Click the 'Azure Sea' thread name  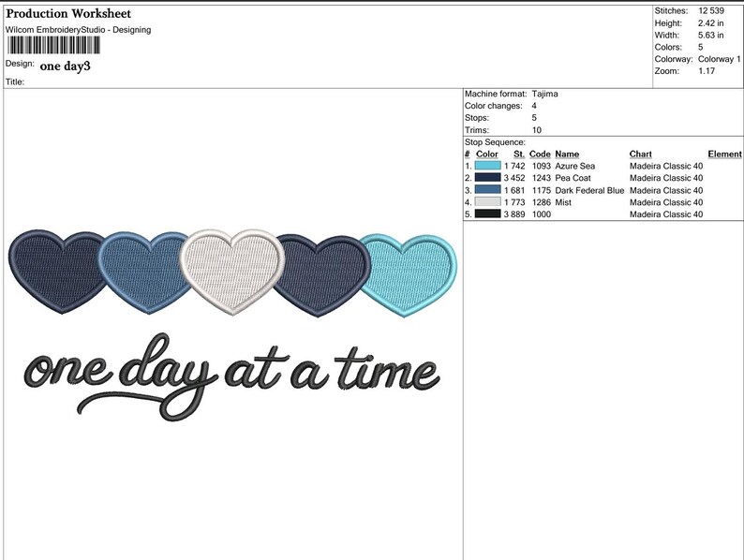(574, 166)
